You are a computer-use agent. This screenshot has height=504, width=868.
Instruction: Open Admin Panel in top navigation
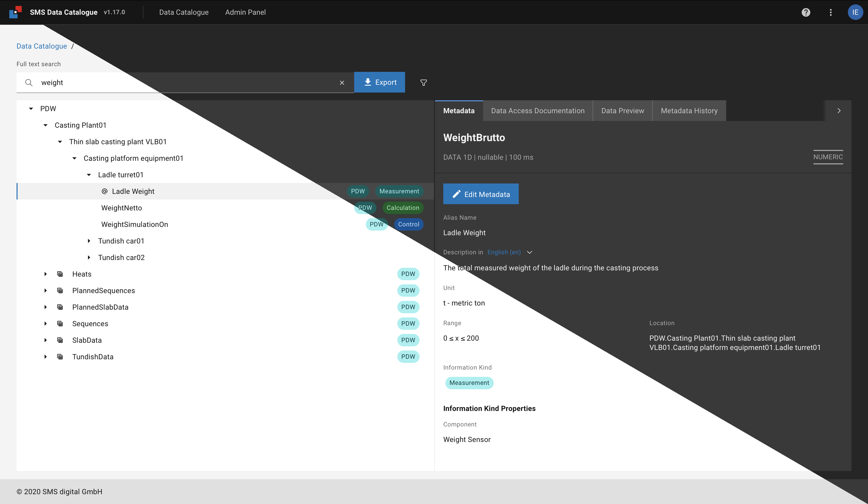245,12
